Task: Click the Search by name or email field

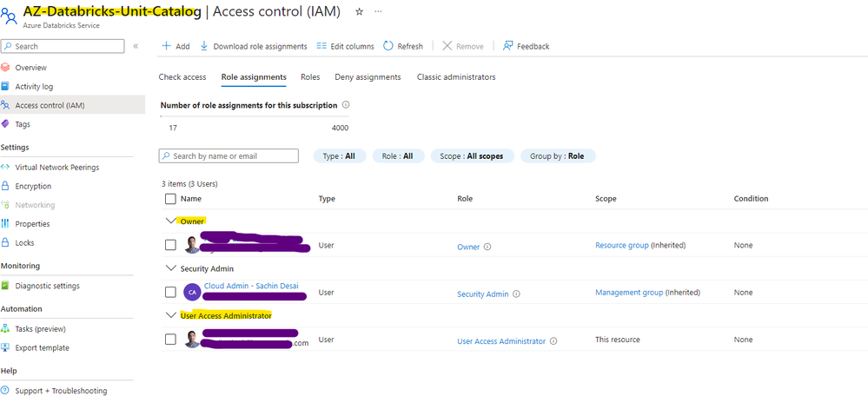Action: pyautogui.click(x=229, y=156)
